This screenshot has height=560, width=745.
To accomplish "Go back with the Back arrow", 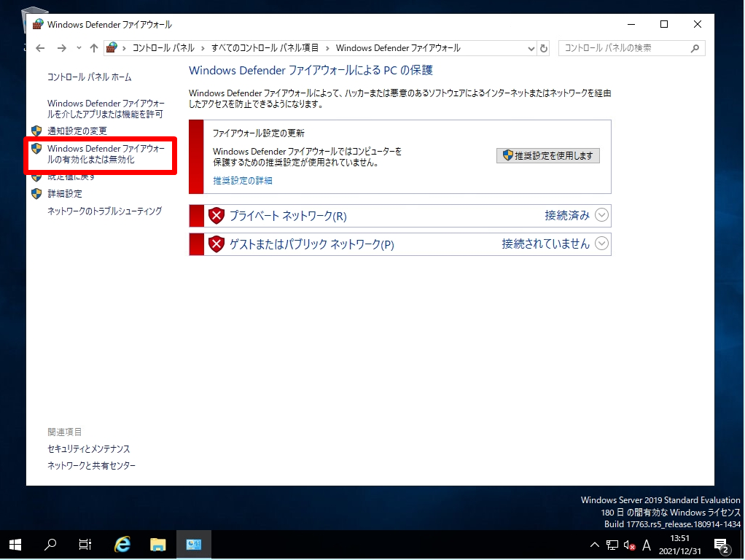I will pos(40,48).
